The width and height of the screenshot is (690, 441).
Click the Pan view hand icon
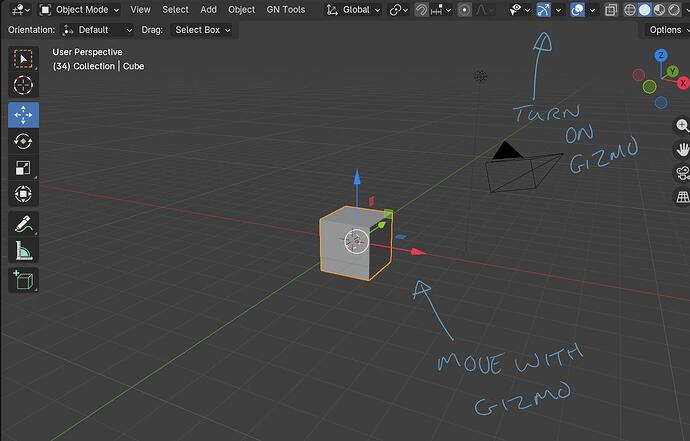(x=682, y=150)
